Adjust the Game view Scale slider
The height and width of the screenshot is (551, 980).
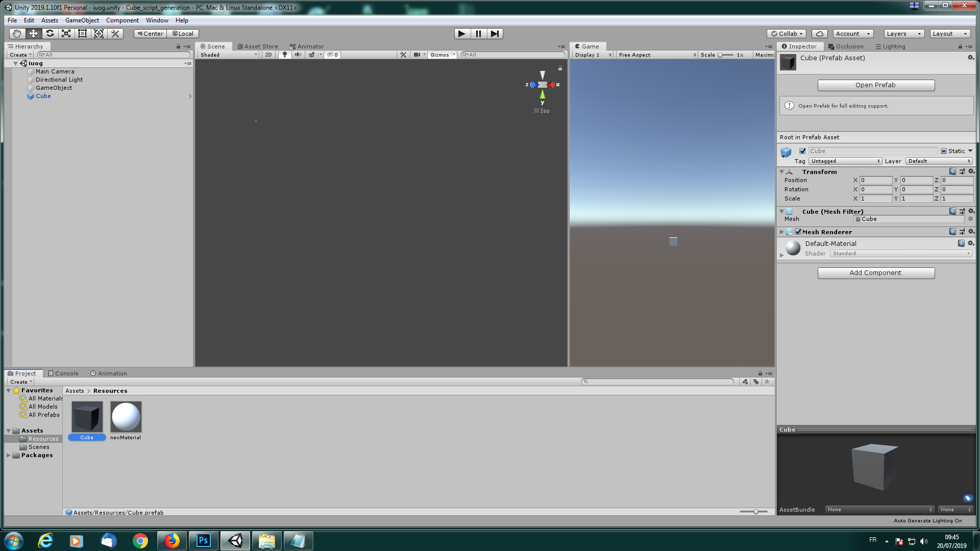click(x=725, y=55)
